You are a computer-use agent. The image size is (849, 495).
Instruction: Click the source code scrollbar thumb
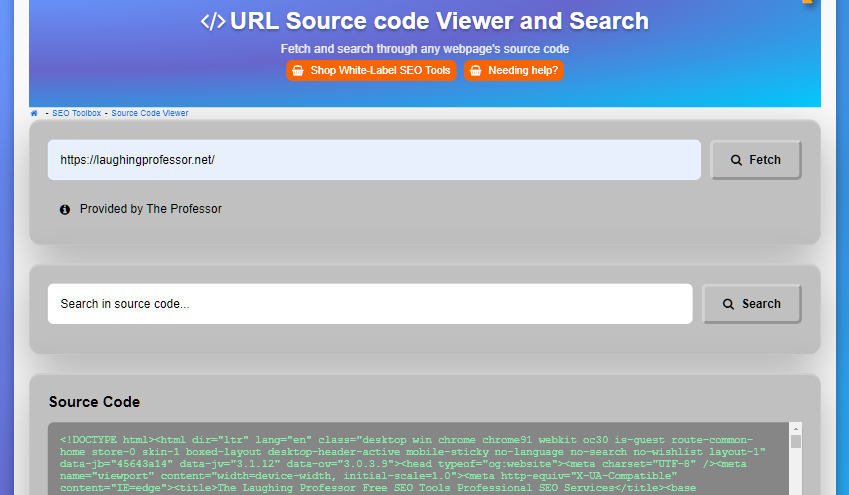(x=795, y=442)
